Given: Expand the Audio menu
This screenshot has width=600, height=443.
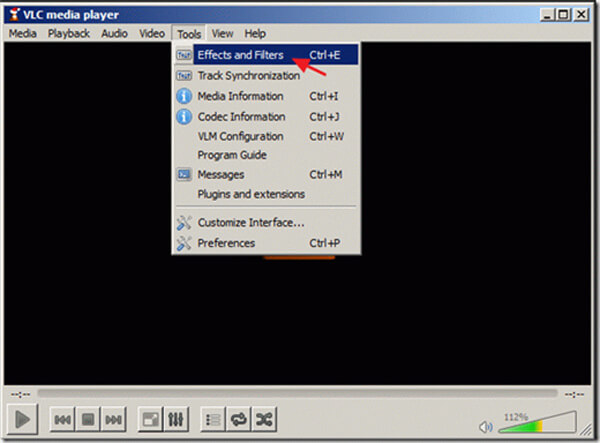Looking at the screenshot, I should coord(114,33).
